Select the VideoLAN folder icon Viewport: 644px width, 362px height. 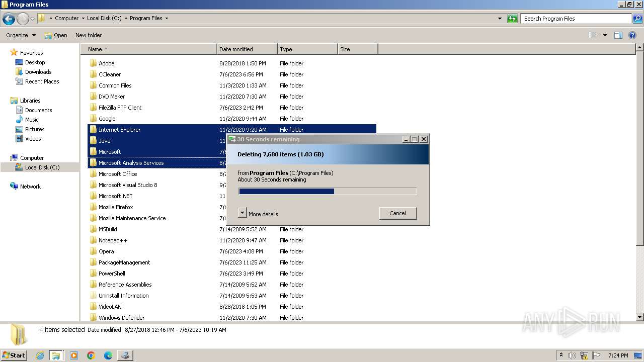(x=93, y=307)
